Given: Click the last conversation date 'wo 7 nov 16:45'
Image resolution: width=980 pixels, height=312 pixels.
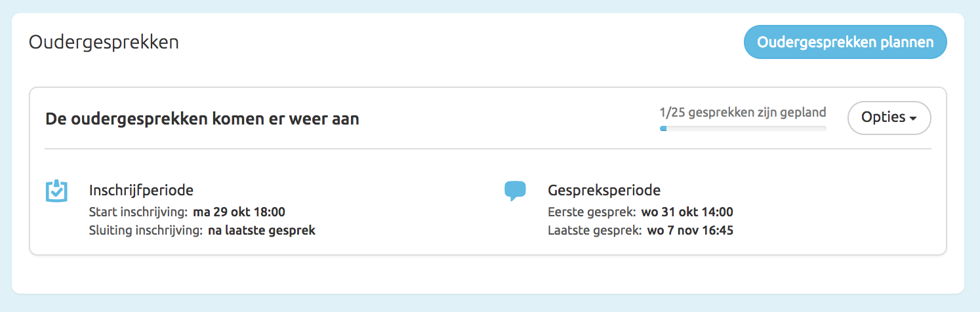Looking at the screenshot, I should tap(690, 231).
